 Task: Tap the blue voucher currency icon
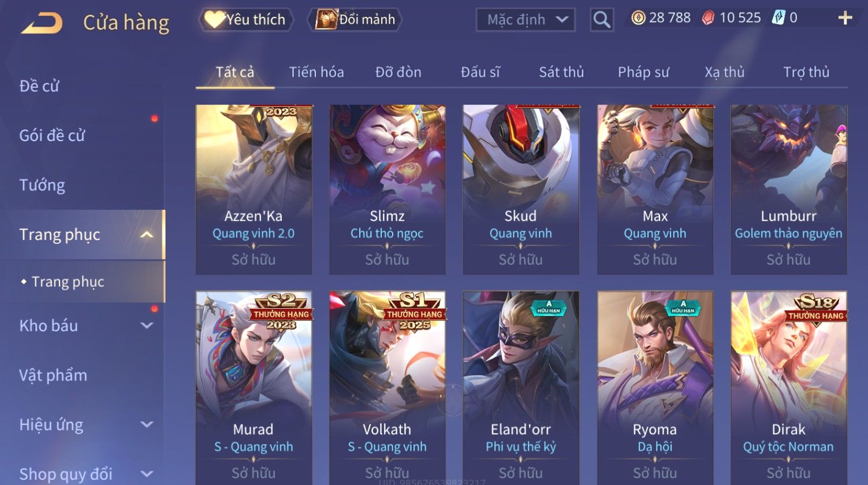(x=778, y=18)
